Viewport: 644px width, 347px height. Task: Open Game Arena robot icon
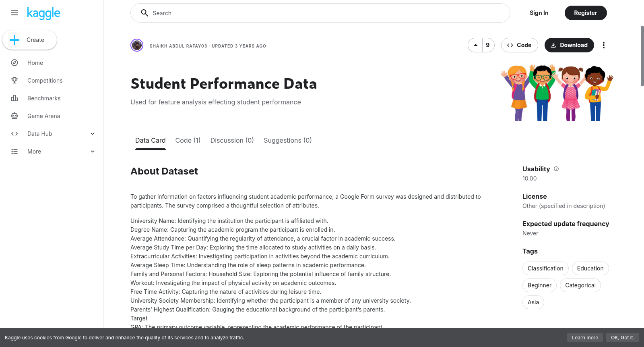tap(14, 116)
